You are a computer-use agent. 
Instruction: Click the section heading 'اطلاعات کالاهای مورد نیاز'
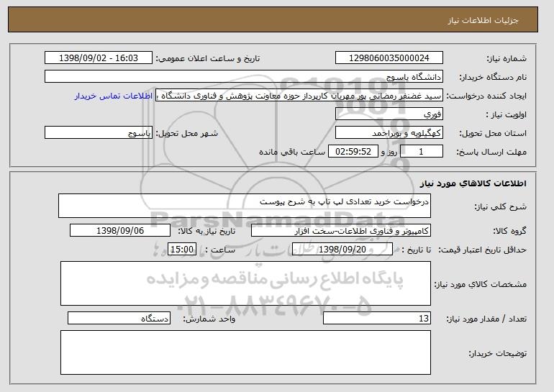[473, 183]
